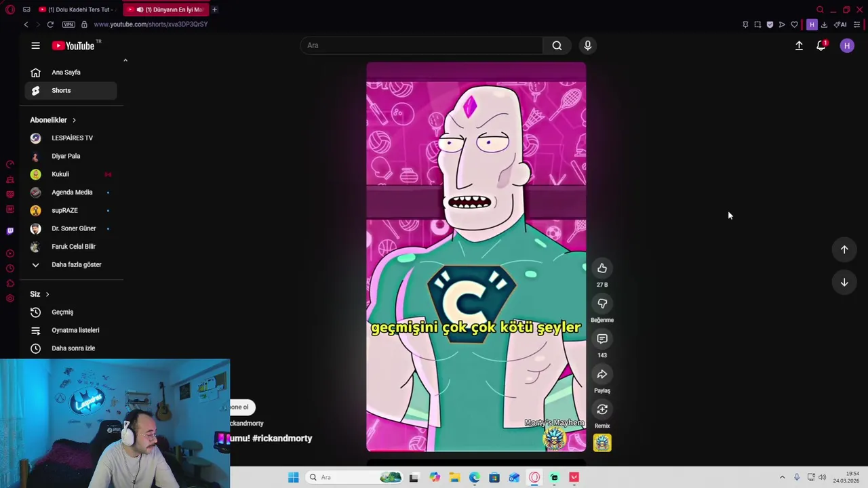The height and width of the screenshot is (488, 868).
Task: Open the purple H account avatar
Action: [x=847, y=45]
